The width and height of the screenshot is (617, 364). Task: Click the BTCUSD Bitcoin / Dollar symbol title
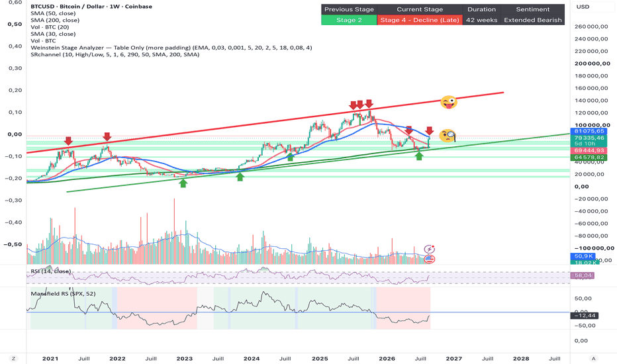click(x=91, y=7)
